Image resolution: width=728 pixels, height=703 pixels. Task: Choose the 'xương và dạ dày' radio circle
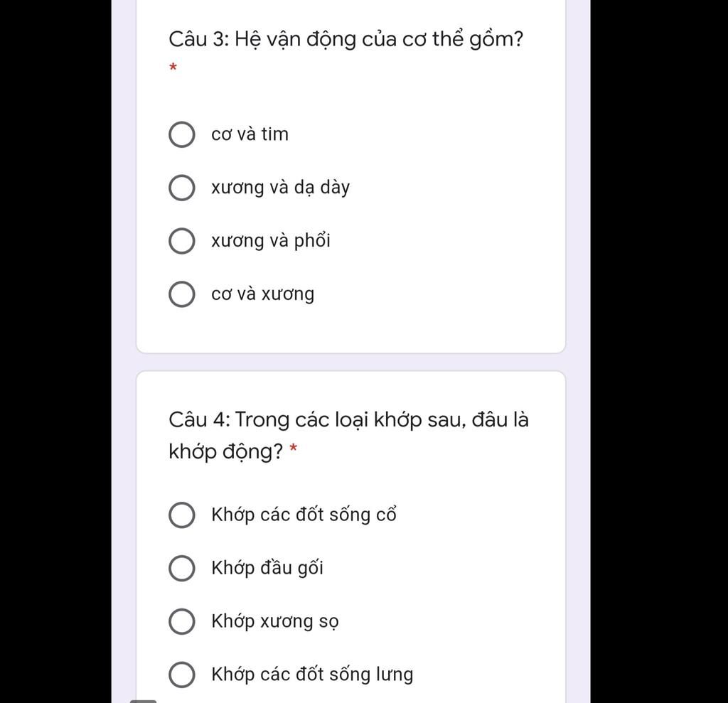pos(181,188)
